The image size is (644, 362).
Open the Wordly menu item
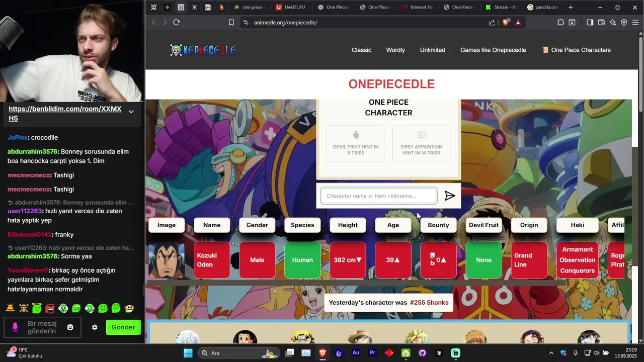coord(395,50)
